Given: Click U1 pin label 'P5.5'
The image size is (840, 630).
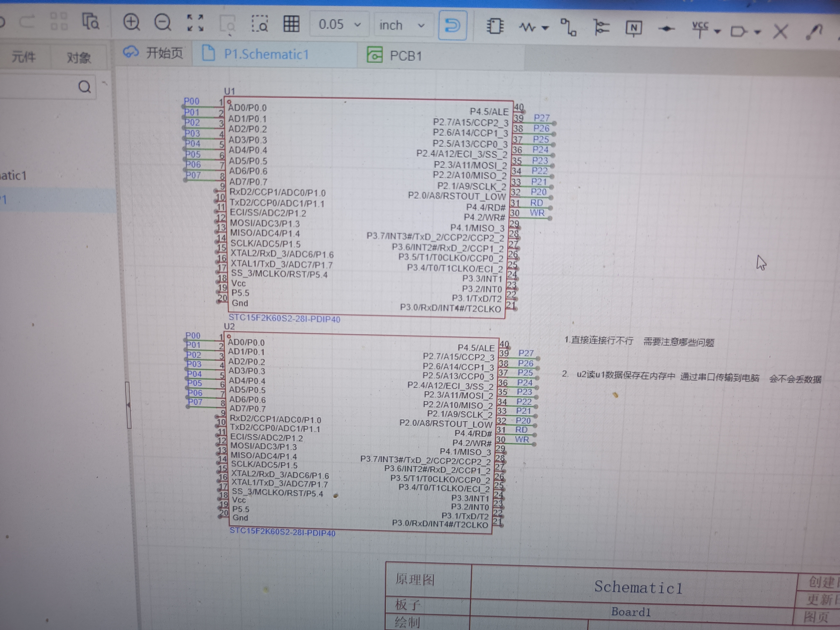Looking at the screenshot, I should [240, 293].
